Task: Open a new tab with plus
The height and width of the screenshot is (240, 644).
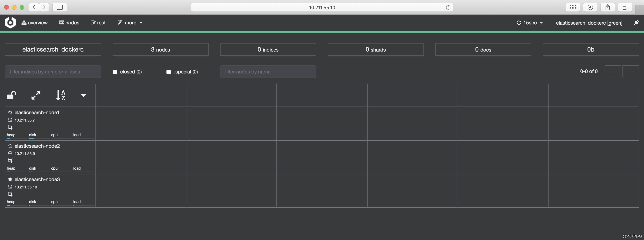Action: (640, 10)
